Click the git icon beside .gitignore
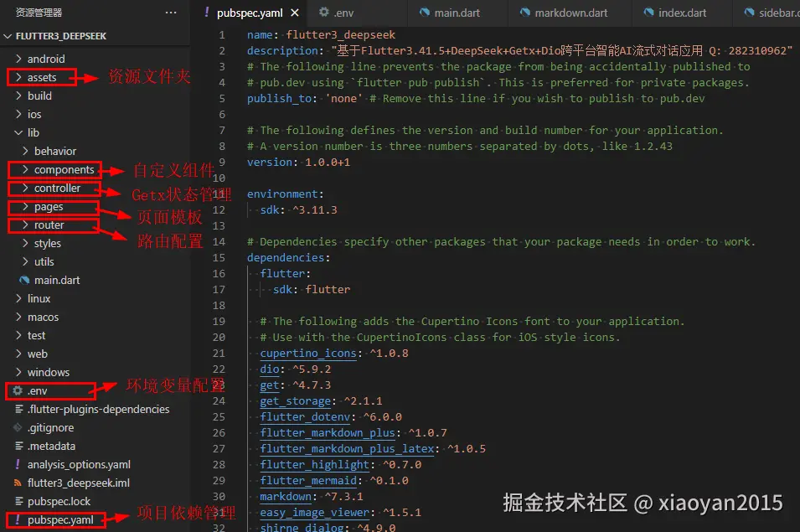The height and width of the screenshot is (532, 800). pyautogui.click(x=18, y=427)
